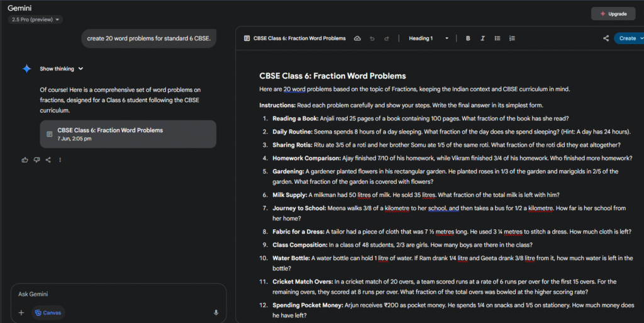Click the cloud save icon in canvas toolbar

[x=357, y=38]
